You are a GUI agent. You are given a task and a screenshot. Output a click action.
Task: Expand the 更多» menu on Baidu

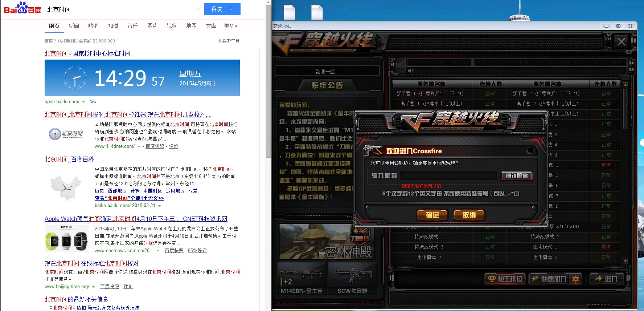[230, 26]
